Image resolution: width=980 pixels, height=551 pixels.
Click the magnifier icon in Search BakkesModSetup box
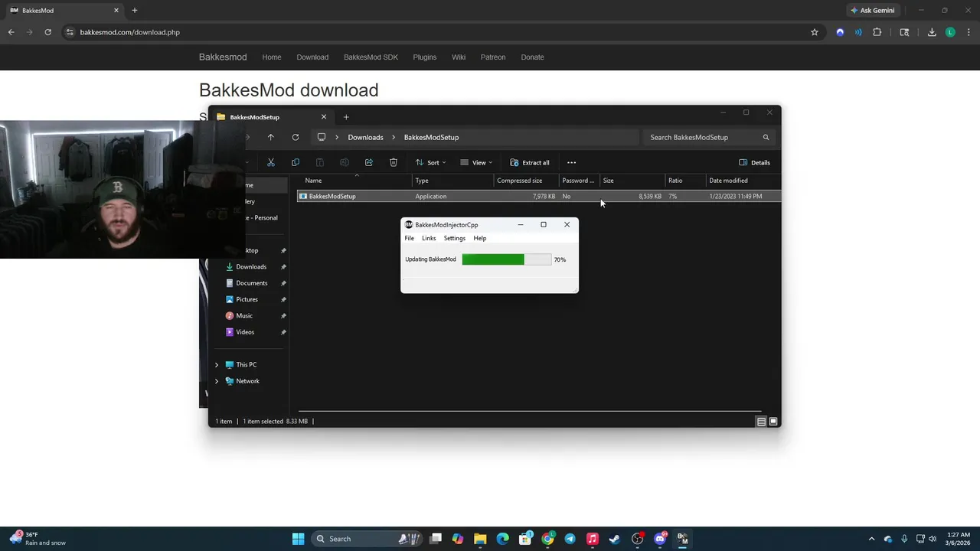pos(766,137)
